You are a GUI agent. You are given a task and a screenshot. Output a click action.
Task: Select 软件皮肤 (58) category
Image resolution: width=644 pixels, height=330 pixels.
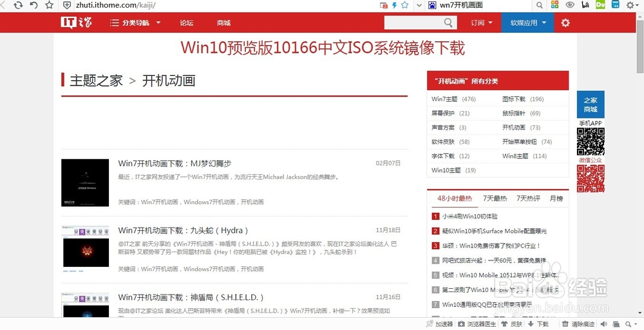pyautogui.click(x=450, y=142)
